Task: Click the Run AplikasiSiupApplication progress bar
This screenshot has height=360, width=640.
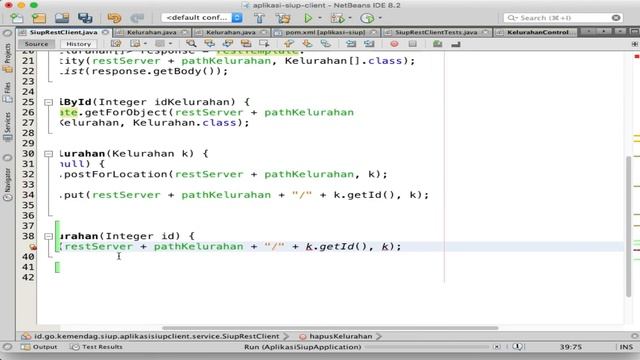Action: click(x=427, y=347)
